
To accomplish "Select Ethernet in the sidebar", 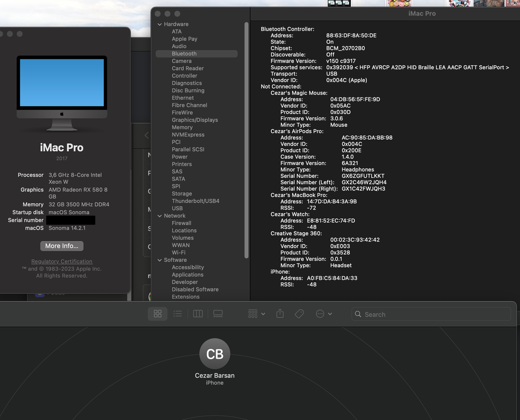I will pos(183,98).
